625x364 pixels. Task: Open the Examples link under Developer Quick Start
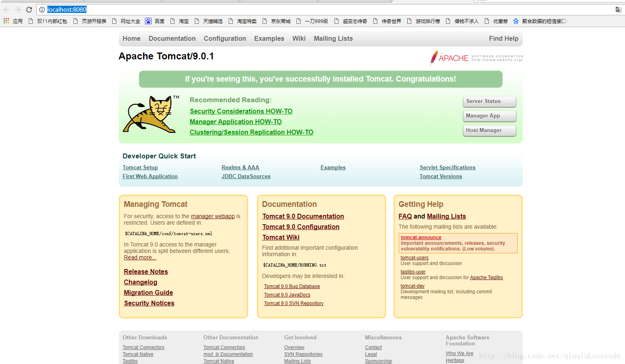(333, 168)
